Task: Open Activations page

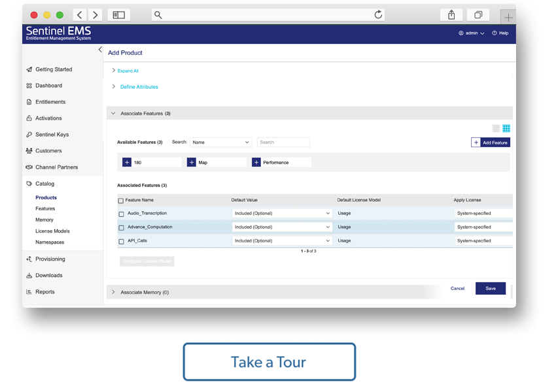Action: (44, 118)
